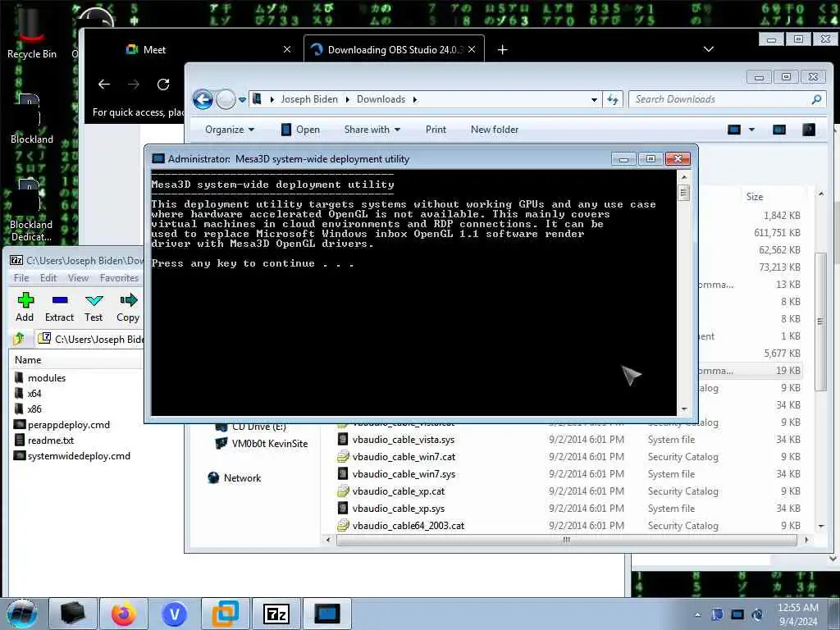Select systemwidedeploy.cmd in 7-Zip
Screen dimensions: 840x630
point(72,456)
